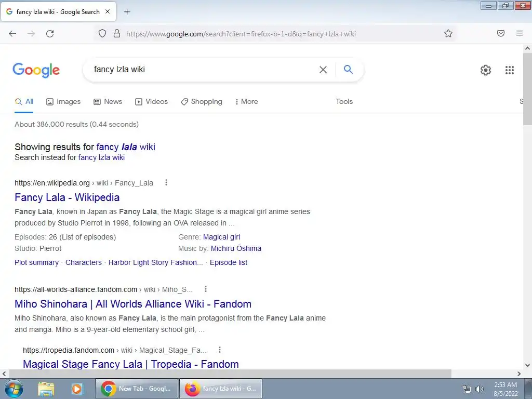Open Google quick settings gear
Image resolution: width=532 pixels, height=399 pixels.
tap(486, 70)
